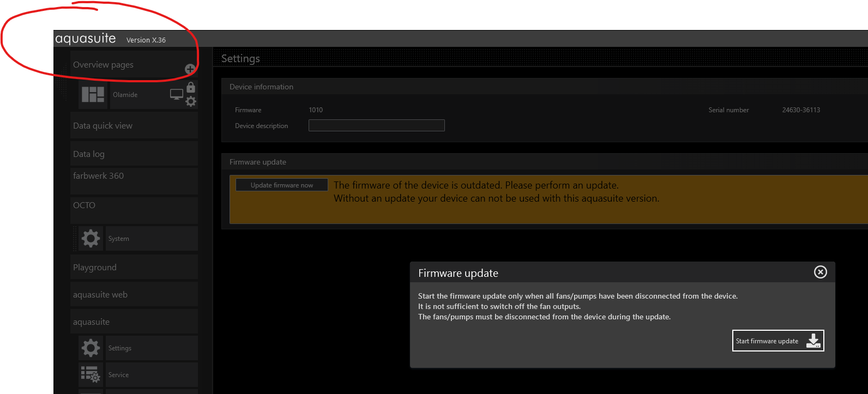Viewport: 868px width, 394px height.
Task: Open the Playground section
Action: click(x=134, y=268)
